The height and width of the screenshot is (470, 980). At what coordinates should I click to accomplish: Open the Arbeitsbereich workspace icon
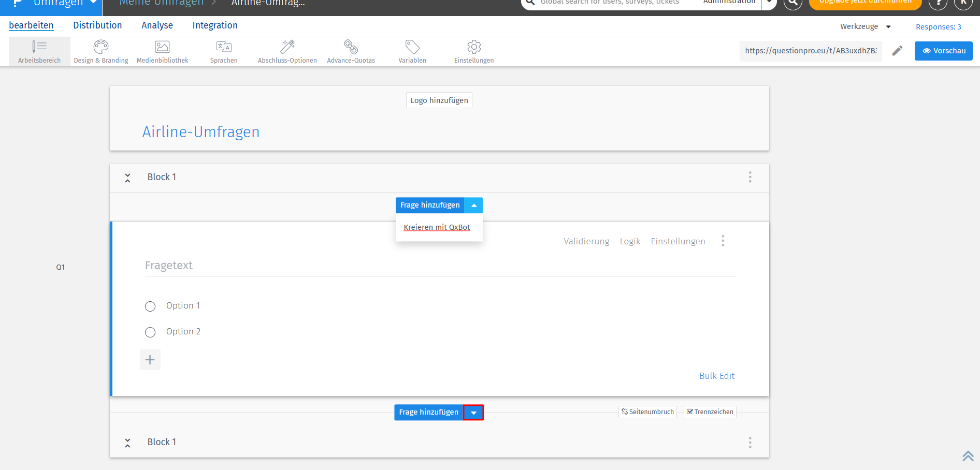point(39,47)
